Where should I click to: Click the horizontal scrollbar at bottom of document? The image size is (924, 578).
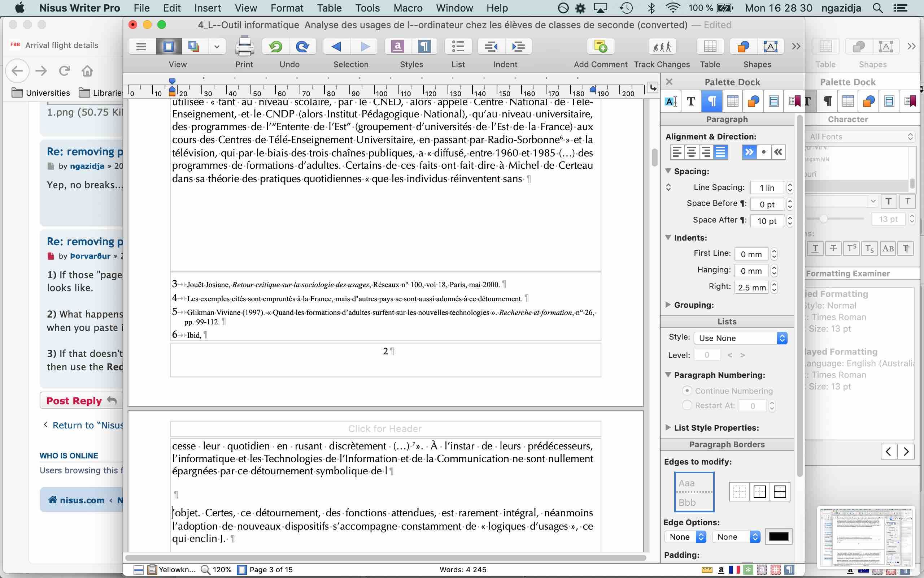tap(385, 557)
